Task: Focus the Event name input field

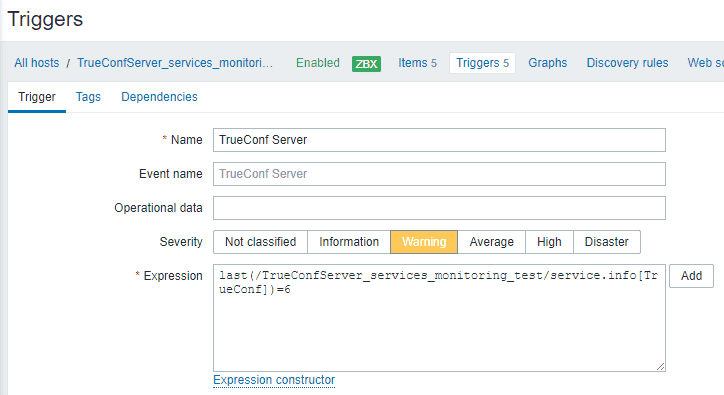Action: pos(439,174)
